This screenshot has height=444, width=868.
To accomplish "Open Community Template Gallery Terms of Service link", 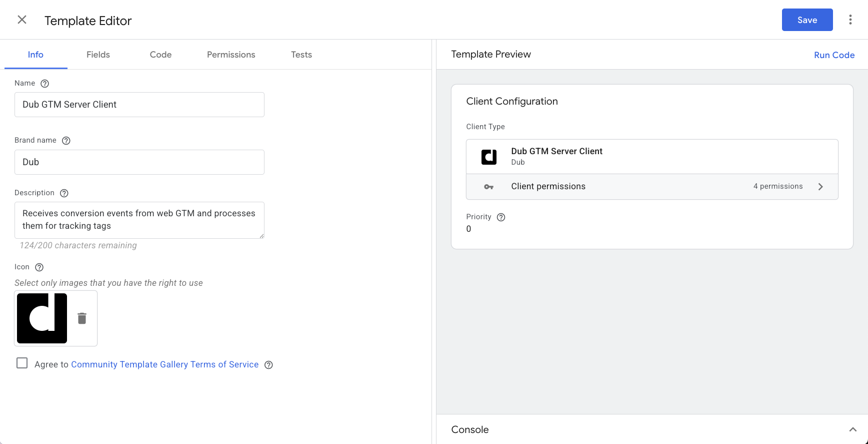I will pos(165,364).
